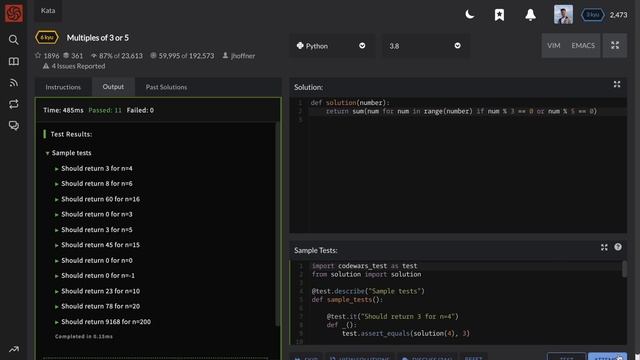The image size is (640, 360).
Task: Click inside the Solution code editor line 2
Action: [467, 111]
